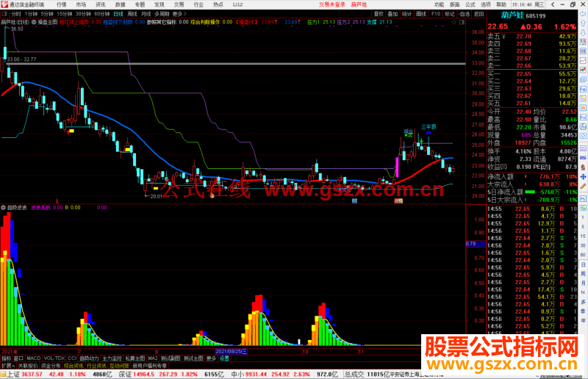This screenshot has height=379, width=588.
Task: Select the 日线 daily period
Action: tap(118, 14)
